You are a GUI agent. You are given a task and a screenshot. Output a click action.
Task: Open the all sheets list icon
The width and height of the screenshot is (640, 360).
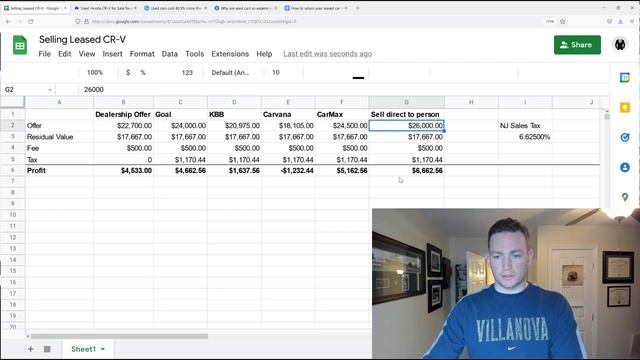point(47,349)
